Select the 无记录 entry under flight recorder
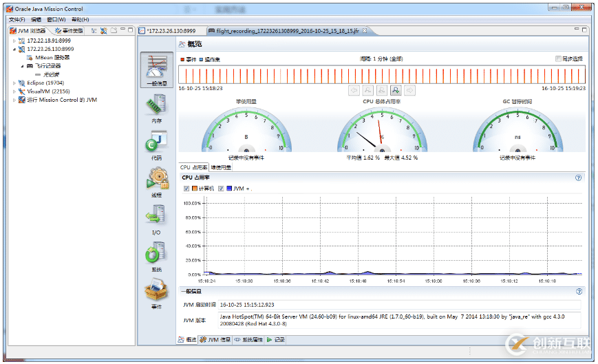Viewport: 598px width, 364px height. [x=51, y=74]
